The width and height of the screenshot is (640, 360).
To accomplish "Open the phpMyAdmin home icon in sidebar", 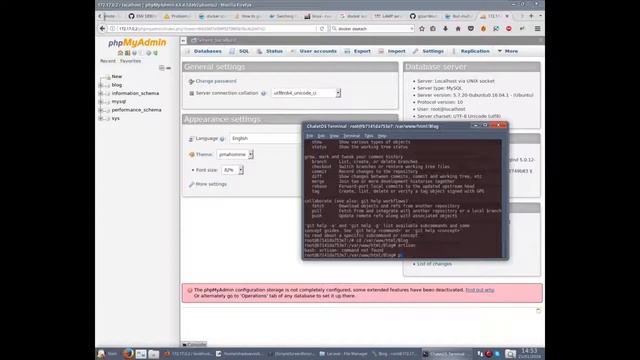I will click(120, 53).
